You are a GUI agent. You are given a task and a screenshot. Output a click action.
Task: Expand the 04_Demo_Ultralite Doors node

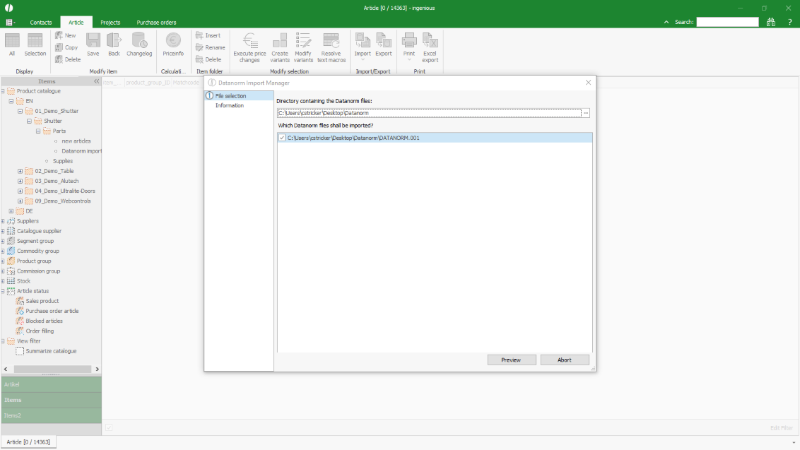coord(20,191)
